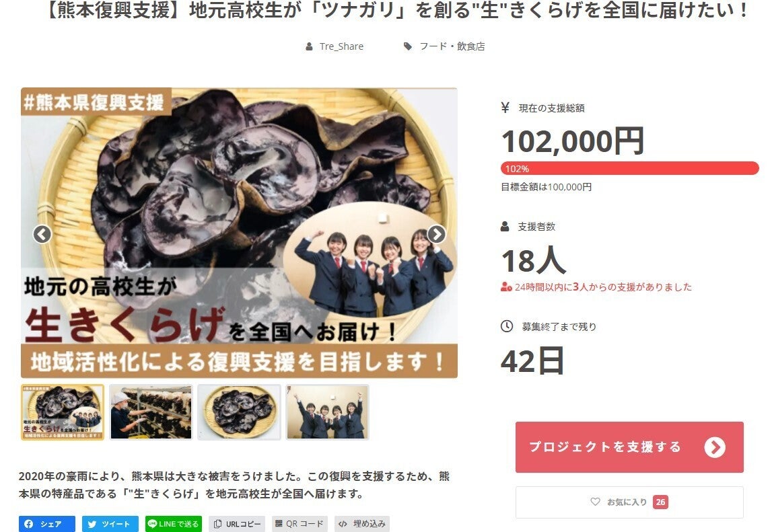Screen dimensions: 770x532
Task: Select the first thumbnail with the banner image
Action: coord(63,412)
